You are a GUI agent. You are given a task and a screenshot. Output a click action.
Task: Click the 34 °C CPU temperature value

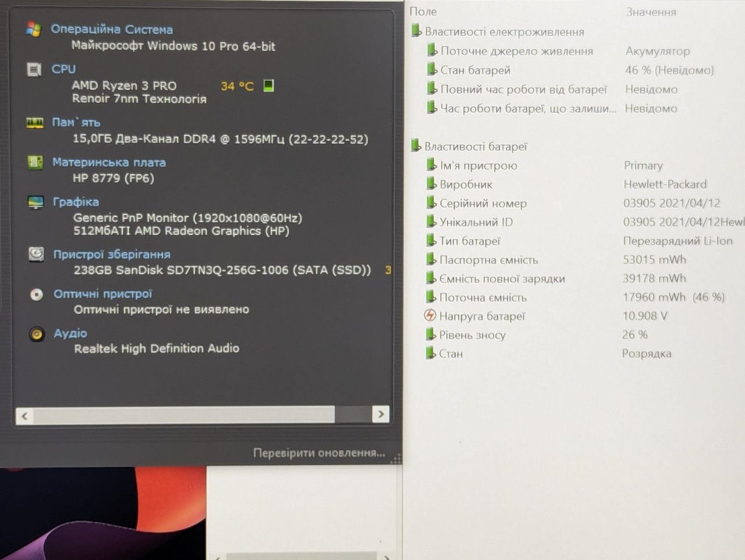coord(237,86)
